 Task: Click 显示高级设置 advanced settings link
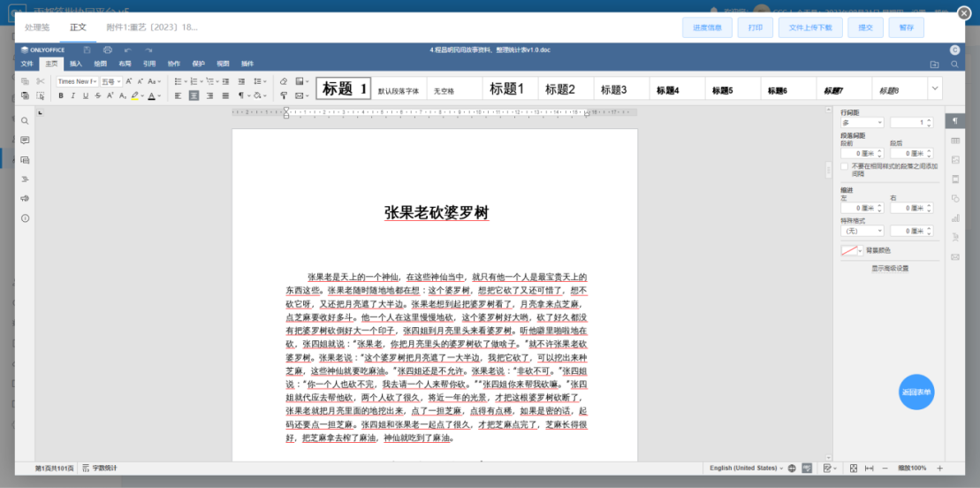[890, 268]
